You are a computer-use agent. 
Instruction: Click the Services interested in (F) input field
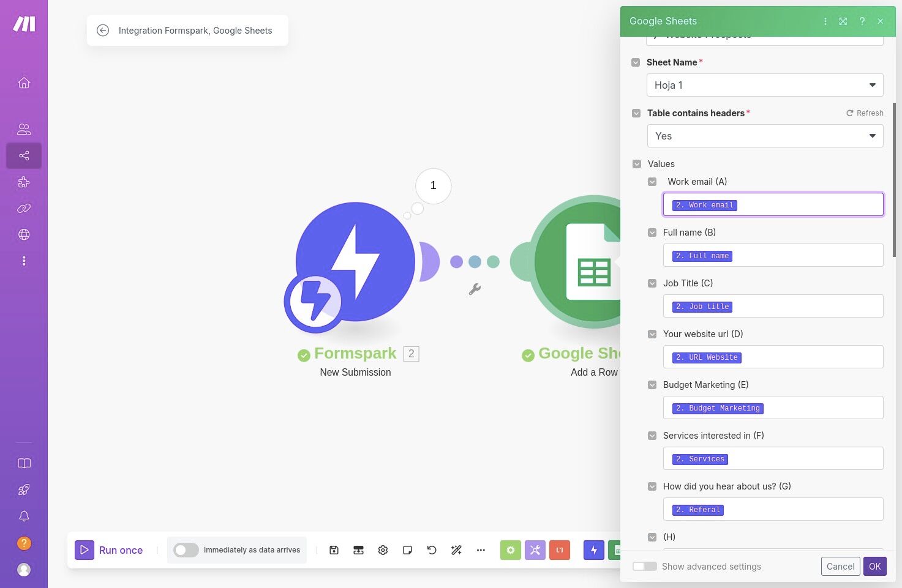pos(773,458)
